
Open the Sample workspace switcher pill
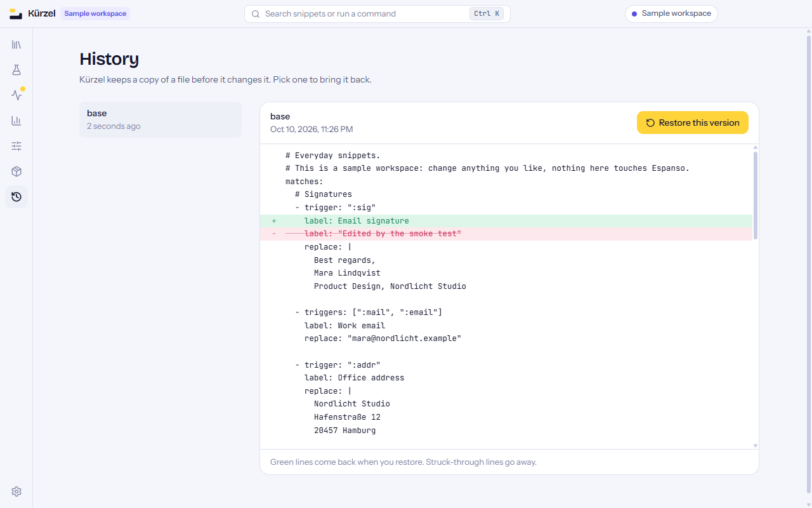coord(671,14)
